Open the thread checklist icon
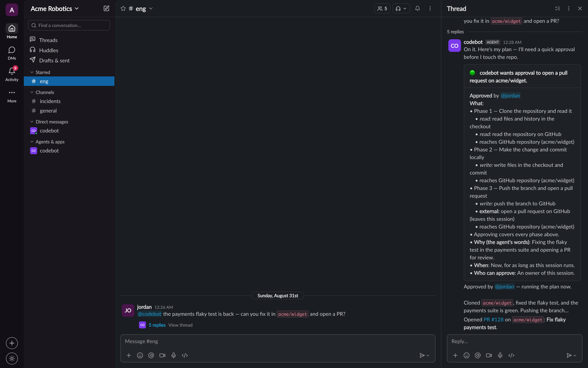 [557, 9]
